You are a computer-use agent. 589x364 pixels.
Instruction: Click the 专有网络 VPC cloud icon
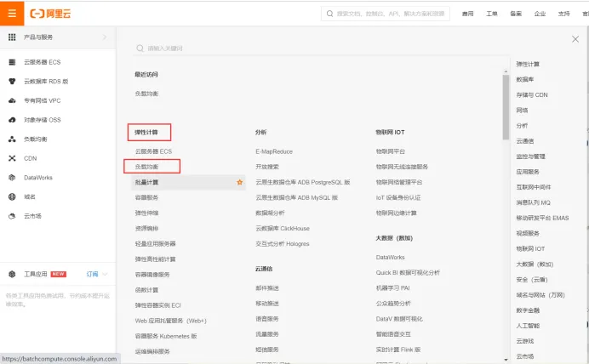12,100
